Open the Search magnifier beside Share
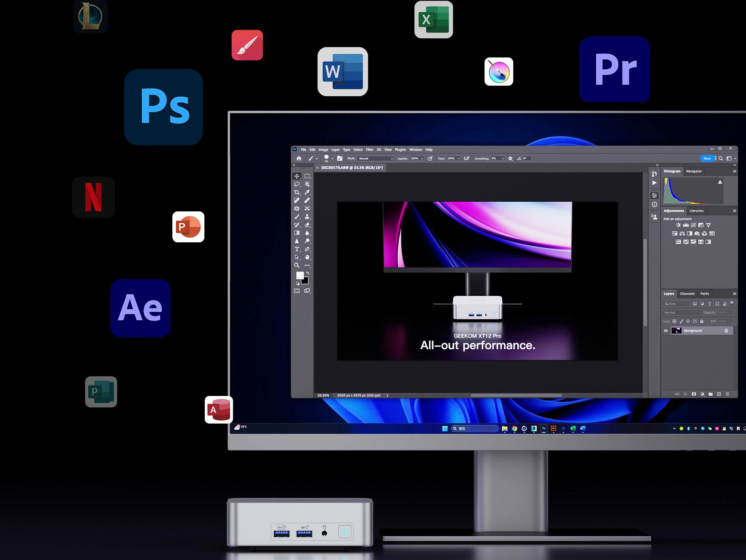The width and height of the screenshot is (746, 560). [x=721, y=158]
